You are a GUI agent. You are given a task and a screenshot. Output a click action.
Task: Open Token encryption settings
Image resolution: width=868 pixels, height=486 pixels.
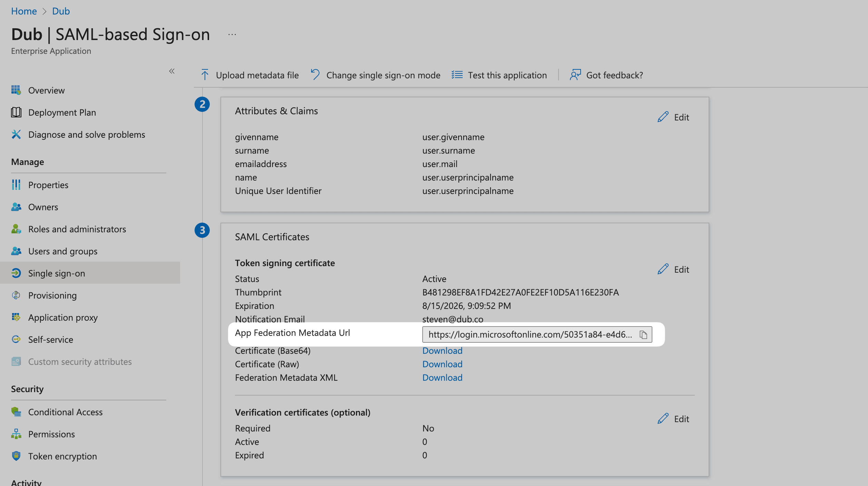pos(62,456)
